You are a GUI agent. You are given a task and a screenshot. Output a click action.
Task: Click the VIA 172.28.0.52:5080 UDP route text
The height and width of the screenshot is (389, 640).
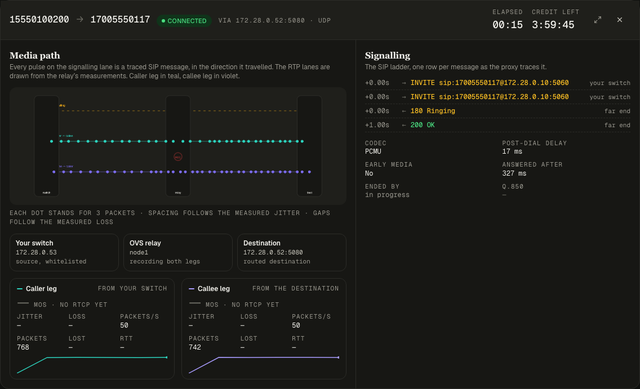point(274,20)
